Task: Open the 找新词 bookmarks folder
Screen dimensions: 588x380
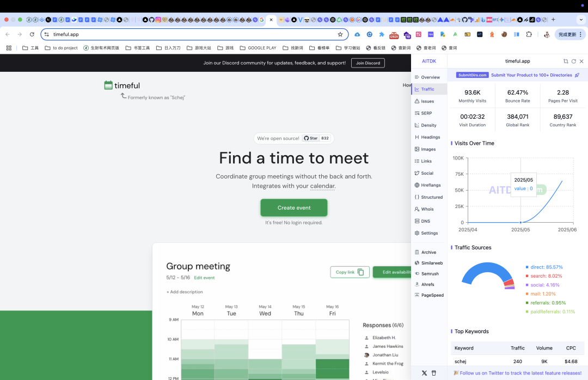Action: (293, 48)
